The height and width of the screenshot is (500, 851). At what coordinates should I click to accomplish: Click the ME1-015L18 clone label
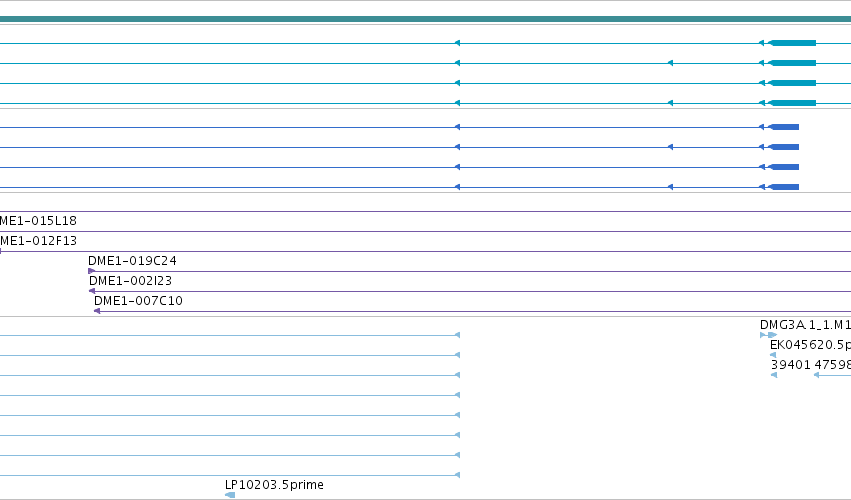click(39, 221)
